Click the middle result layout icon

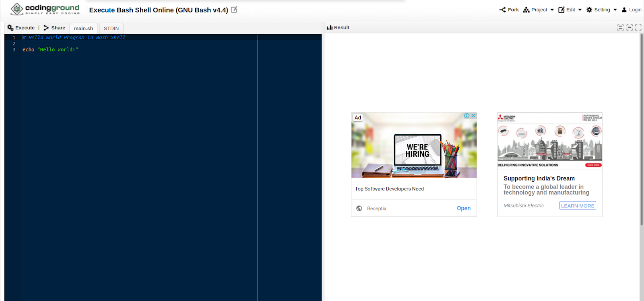(630, 27)
